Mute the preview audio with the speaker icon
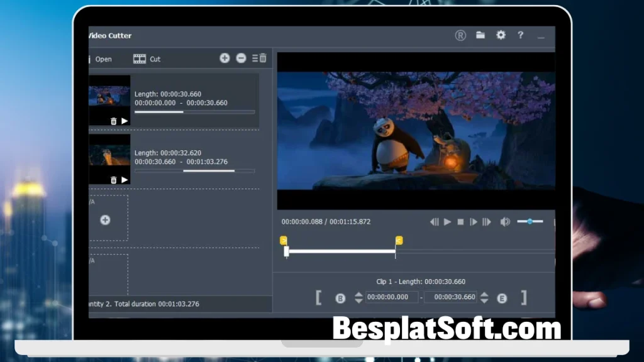Viewport: 644px width, 362px height. point(505,222)
